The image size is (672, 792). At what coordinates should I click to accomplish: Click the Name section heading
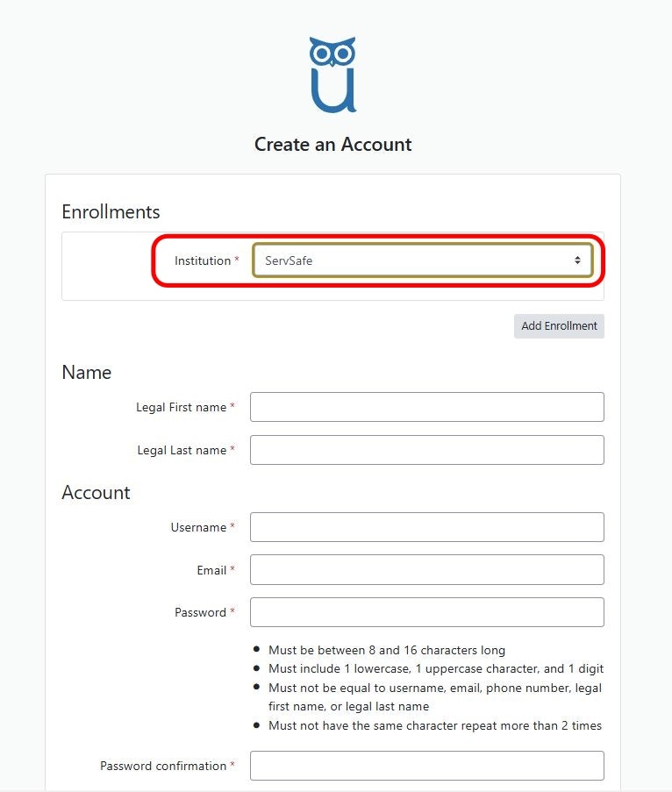tap(86, 372)
